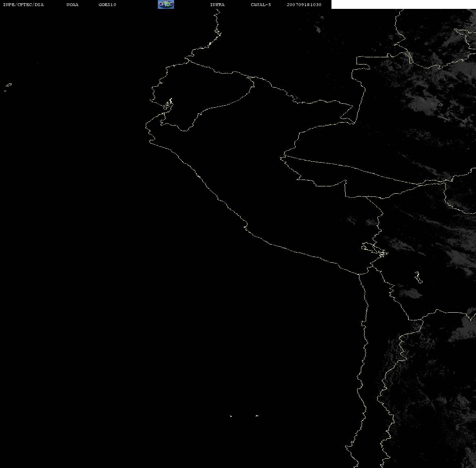Click the westernmost tip of Peru's coastline

point(146,125)
